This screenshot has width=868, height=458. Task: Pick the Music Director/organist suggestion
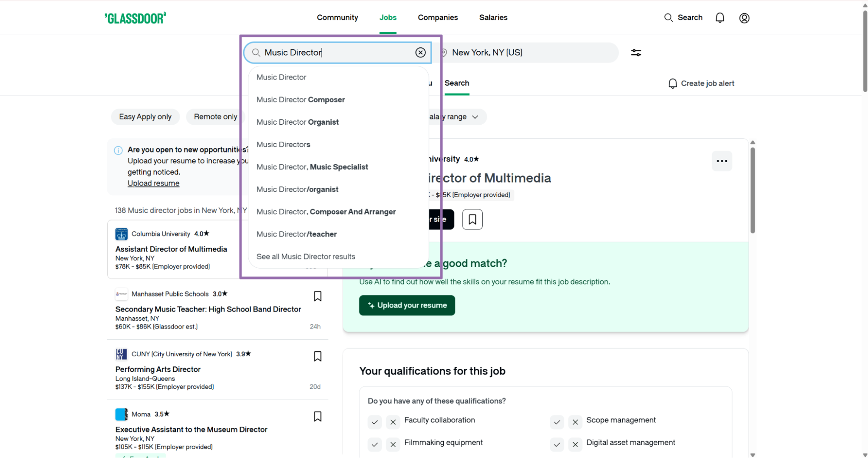pyautogui.click(x=338, y=189)
